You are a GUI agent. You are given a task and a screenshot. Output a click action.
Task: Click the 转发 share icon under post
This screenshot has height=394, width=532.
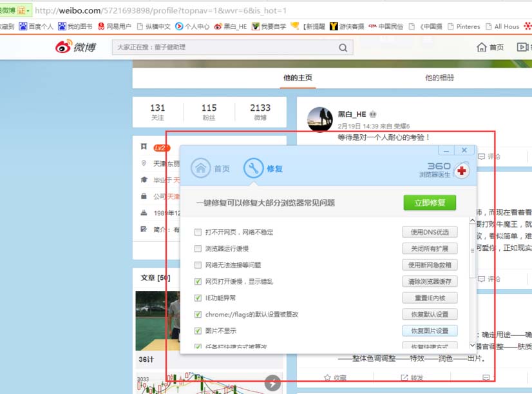coord(404,378)
